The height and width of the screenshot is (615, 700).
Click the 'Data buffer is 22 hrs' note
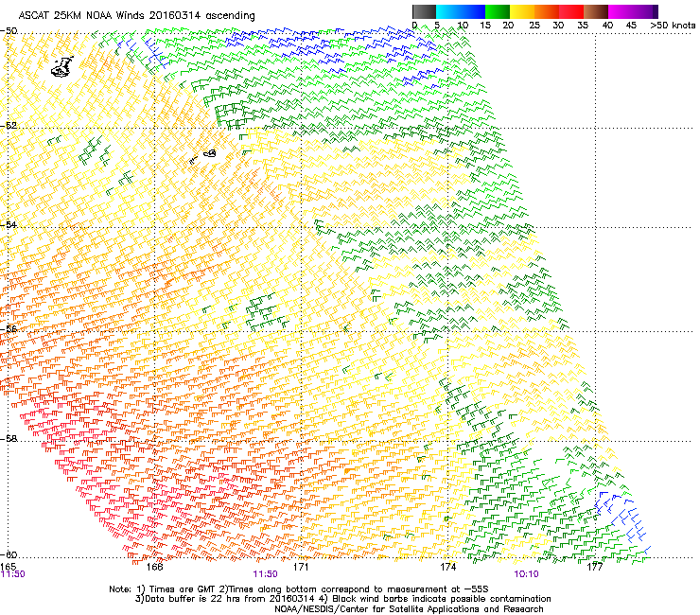(x=342, y=599)
